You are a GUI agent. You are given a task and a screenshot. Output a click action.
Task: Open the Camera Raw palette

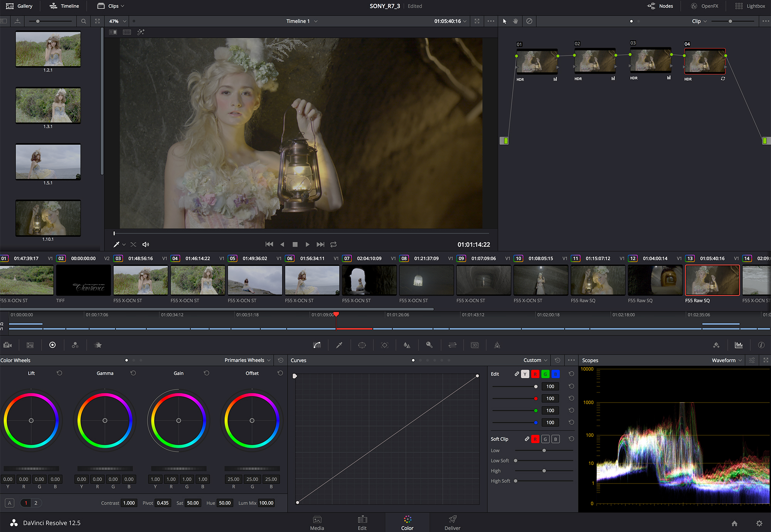8,345
